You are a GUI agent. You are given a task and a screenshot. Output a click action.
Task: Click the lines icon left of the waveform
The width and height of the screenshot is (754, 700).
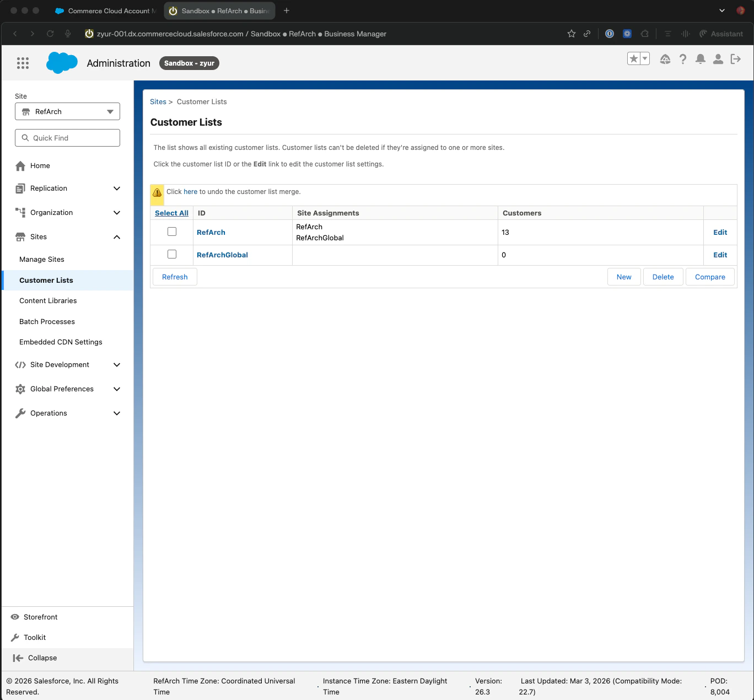tap(667, 34)
